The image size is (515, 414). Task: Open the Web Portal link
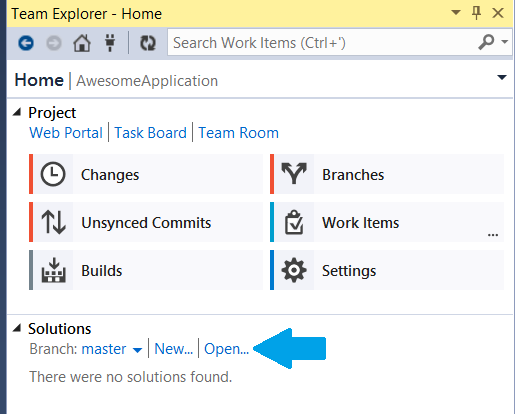pyautogui.click(x=66, y=133)
